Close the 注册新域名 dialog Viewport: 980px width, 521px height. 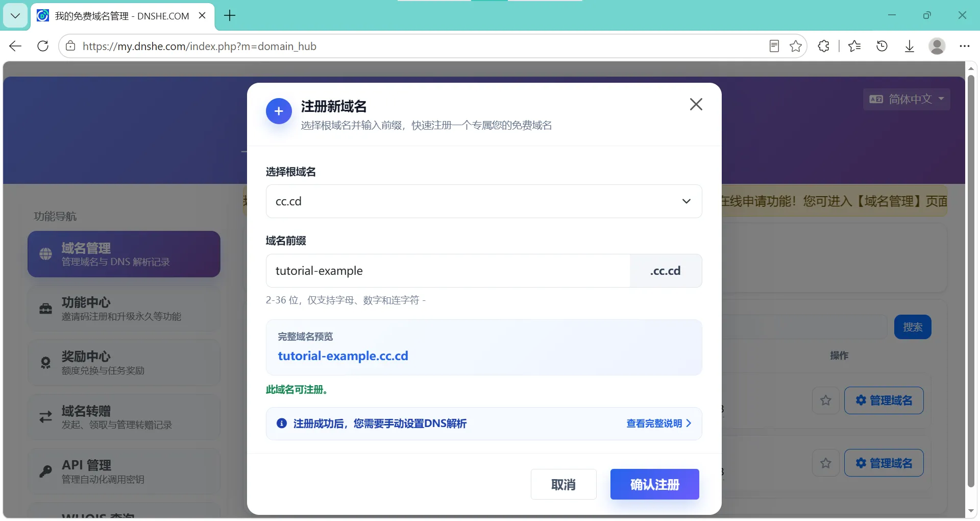pyautogui.click(x=696, y=104)
